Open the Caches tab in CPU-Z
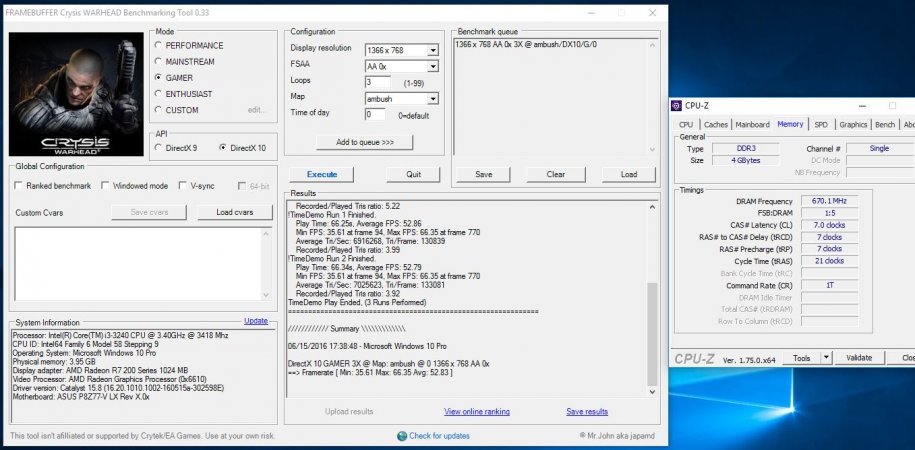Image resolution: width=915 pixels, height=450 pixels. tap(715, 124)
